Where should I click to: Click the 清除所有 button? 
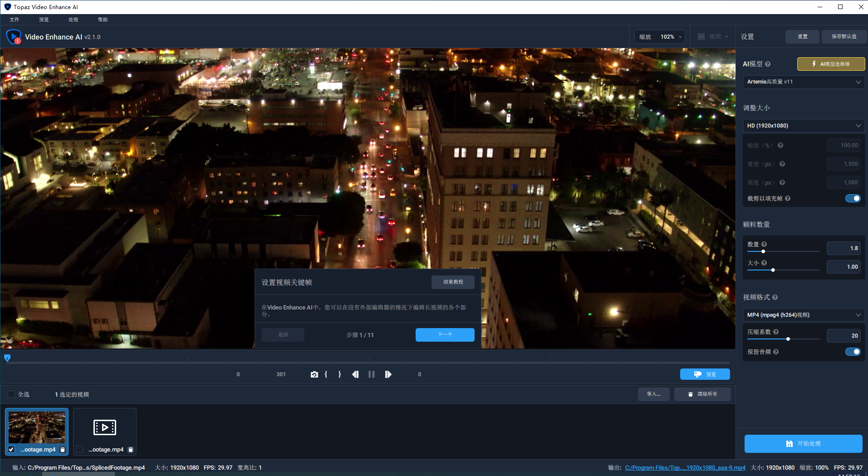702,394
